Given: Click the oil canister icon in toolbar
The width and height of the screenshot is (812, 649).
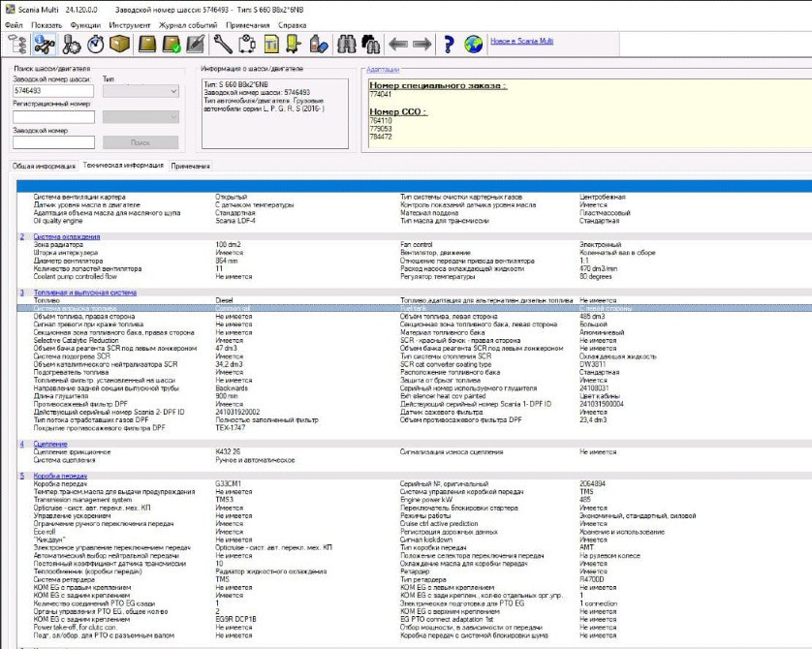Looking at the screenshot, I should [320, 44].
